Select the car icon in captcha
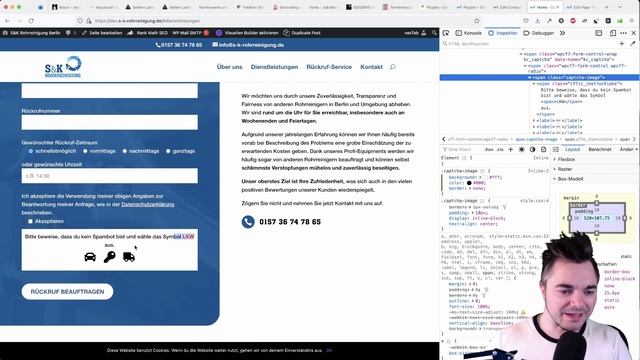 [90, 257]
